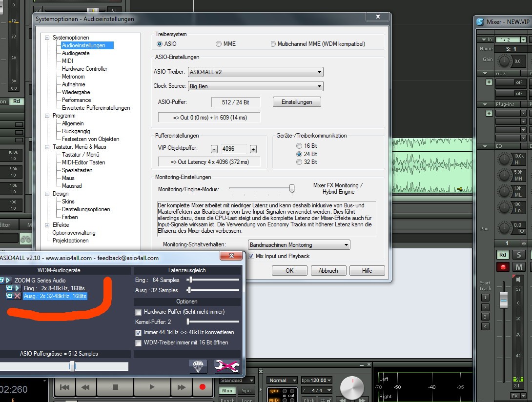Click the speaker monitor icon above mixer meter

(x=518, y=280)
